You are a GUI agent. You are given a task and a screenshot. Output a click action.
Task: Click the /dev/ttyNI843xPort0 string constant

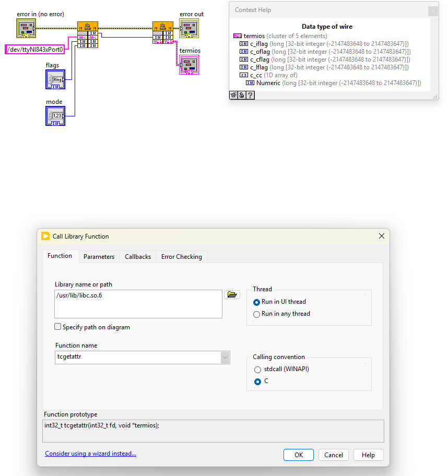34,49
